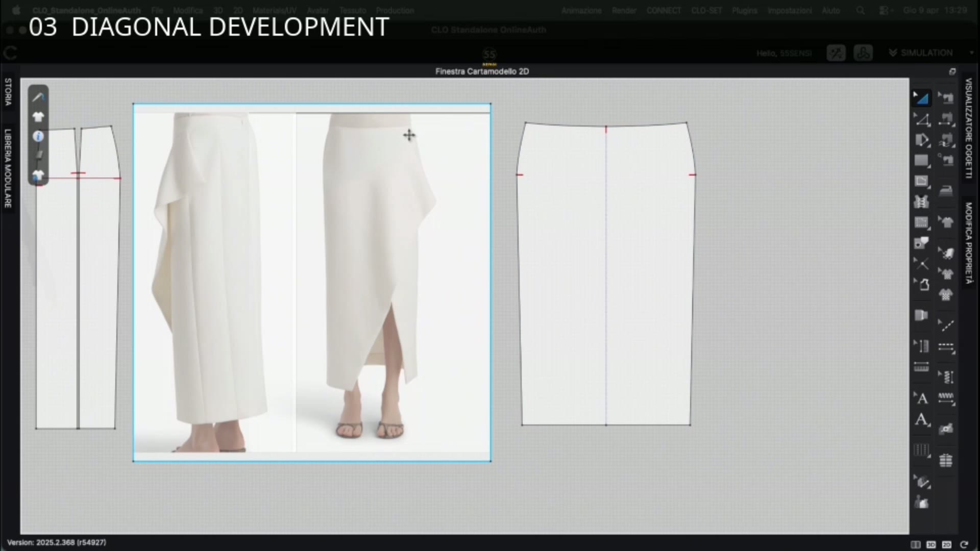Select the large skirt pattern piece
This screenshot has width=980, height=551.
click(606, 273)
